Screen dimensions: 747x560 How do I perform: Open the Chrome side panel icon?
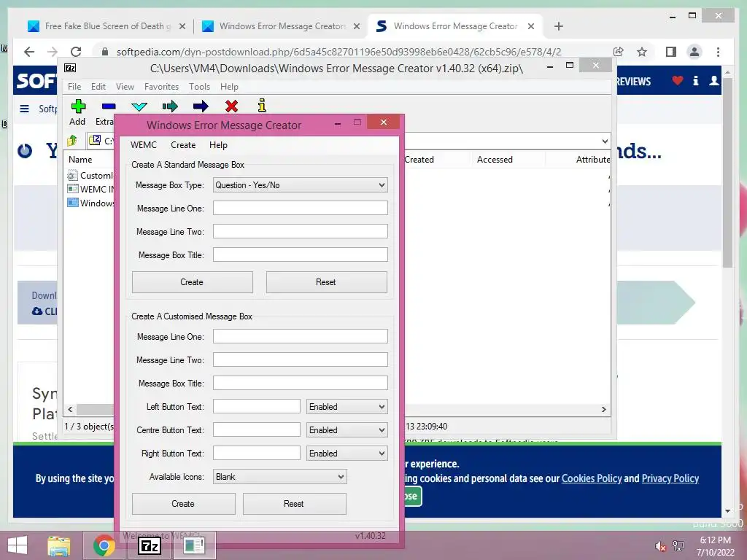[671, 52]
